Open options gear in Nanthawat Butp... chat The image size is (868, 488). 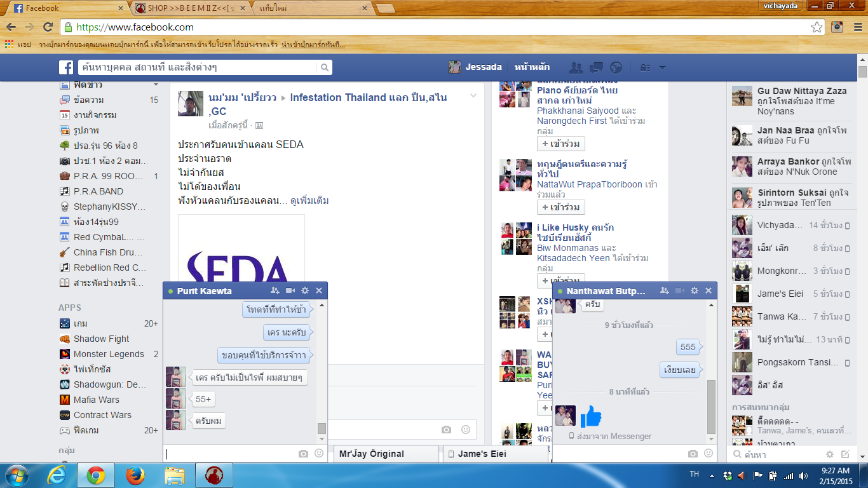click(x=695, y=291)
